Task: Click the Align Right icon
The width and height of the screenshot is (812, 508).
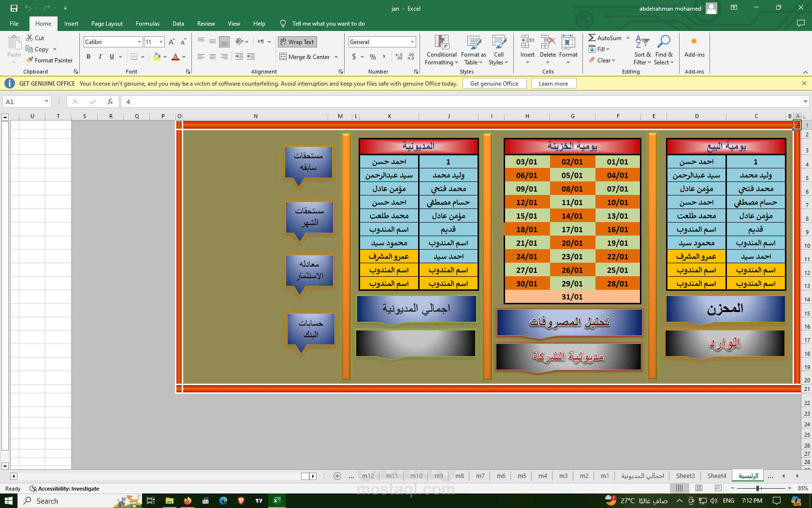Action: [224, 57]
